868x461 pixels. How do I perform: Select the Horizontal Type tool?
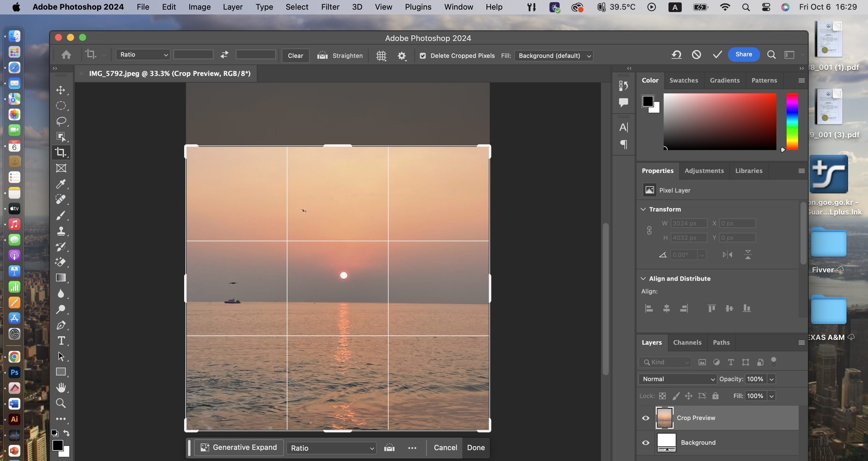[x=61, y=341]
